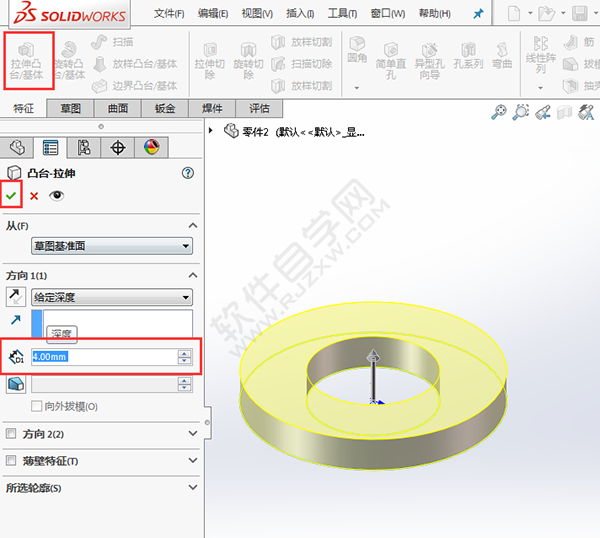The width and height of the screenshot is (600, 538).
Task: Open the File (文件) menu
Action: [x=169, y=14]
